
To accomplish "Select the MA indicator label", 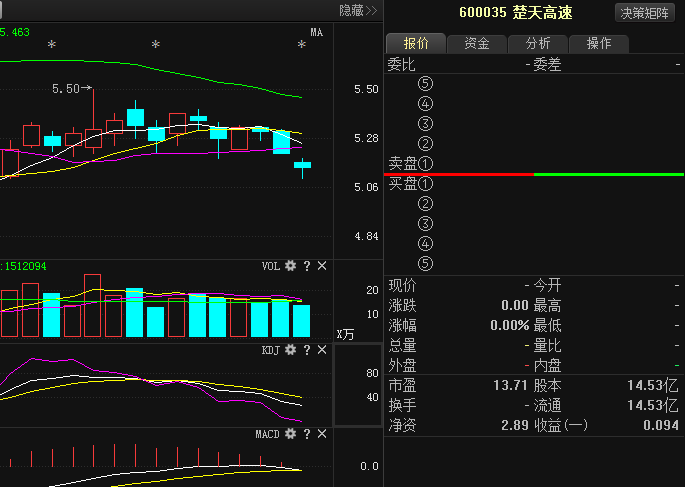I will pyautogui.click(x=316, y=32).
